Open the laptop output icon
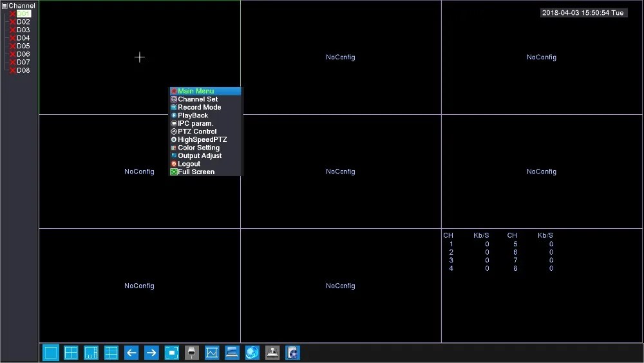 click(x=232, y=353)
